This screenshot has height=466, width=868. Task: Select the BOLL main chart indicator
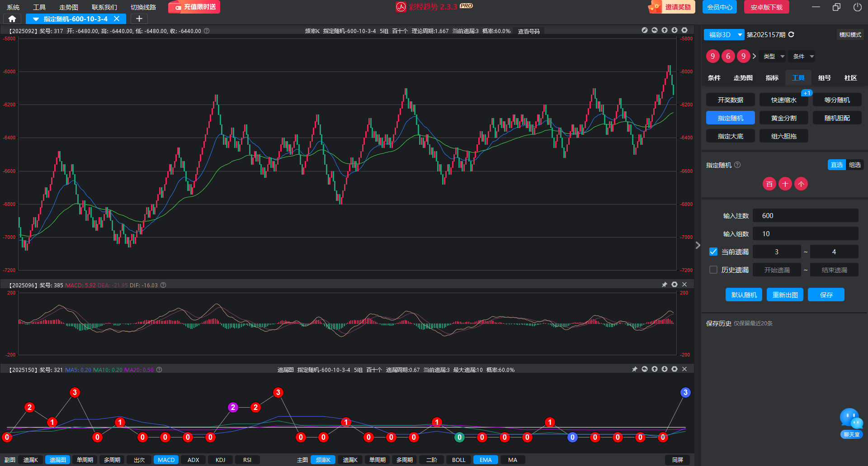point(458,460)
